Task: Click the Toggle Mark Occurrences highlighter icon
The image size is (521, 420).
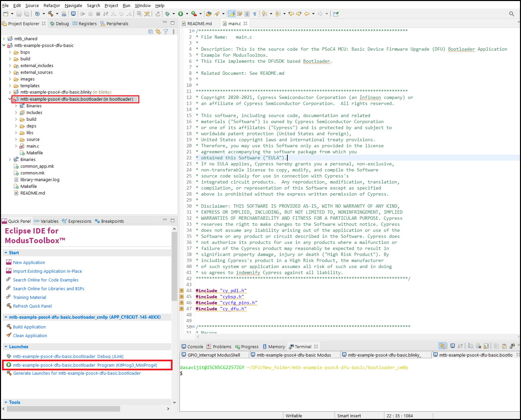Action: point(232,14)
